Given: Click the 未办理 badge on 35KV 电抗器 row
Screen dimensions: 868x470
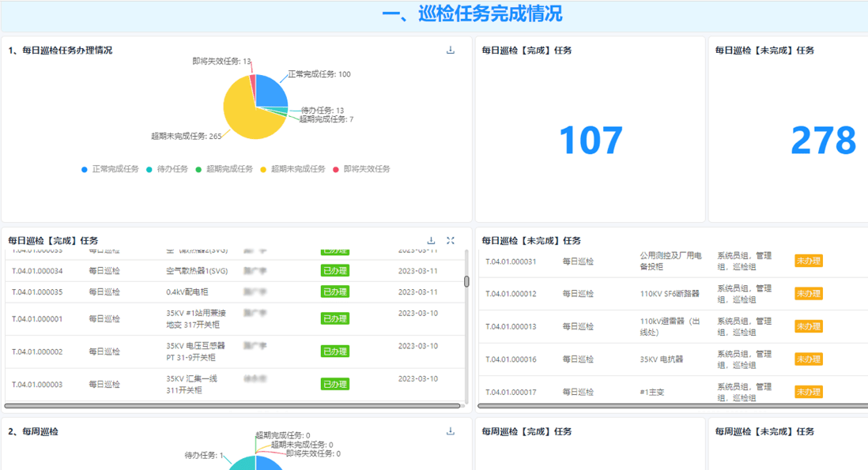Looking at the screenshot, I should pyautogui.click(x=808, y=359).
